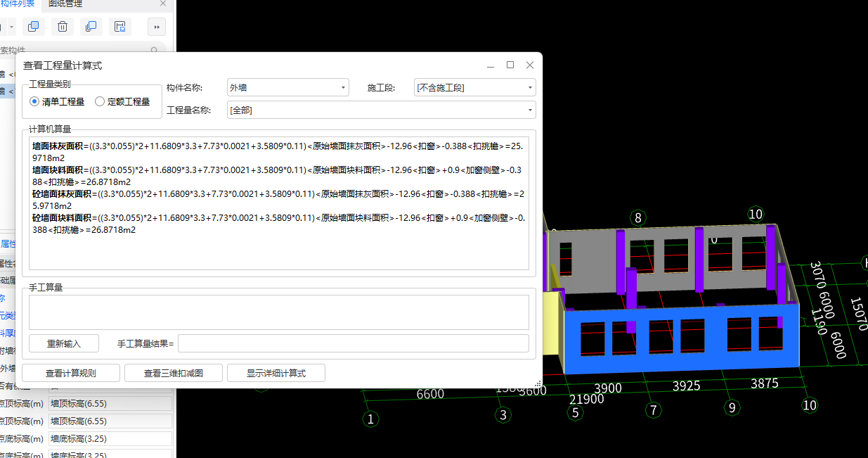This screenshot has width=868, height=458.
Task: Click the 手工算量结果 input field
Action: (353, 343)
